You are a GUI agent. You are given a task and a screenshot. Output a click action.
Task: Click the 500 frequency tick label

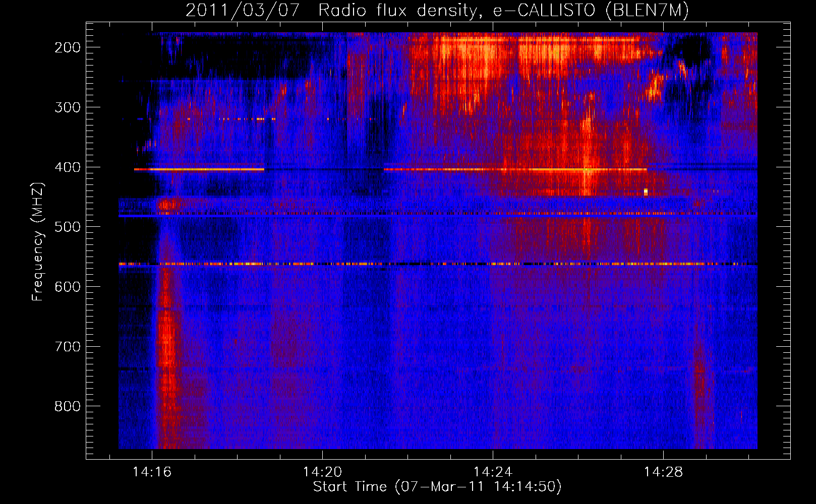[x=68, y=227]
